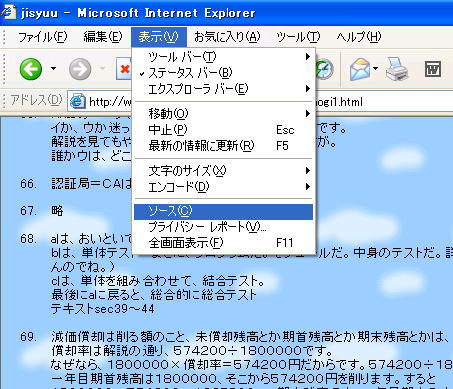Click the History clock toolbar icon
The image size is (453, 389).
pyautogui.click(x=324, y=69)
